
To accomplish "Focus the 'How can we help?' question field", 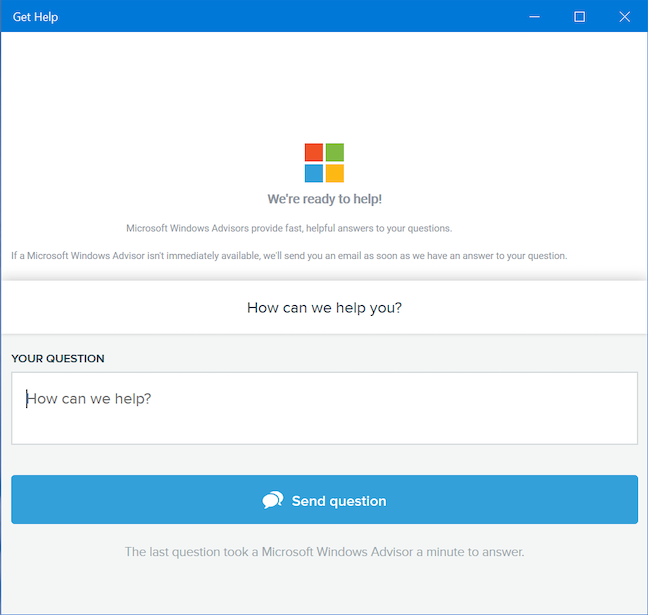I will [x=324, y=408].
